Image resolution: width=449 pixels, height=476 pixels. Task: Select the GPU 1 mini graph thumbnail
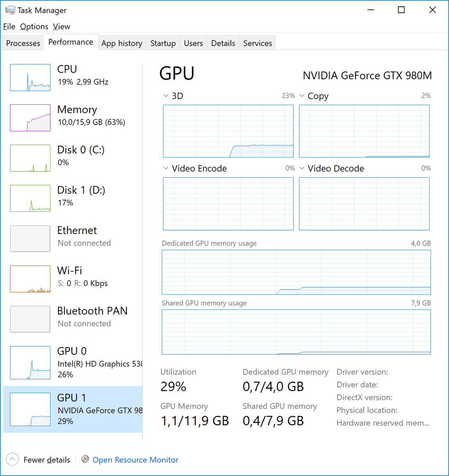click(x=30, y=409)
